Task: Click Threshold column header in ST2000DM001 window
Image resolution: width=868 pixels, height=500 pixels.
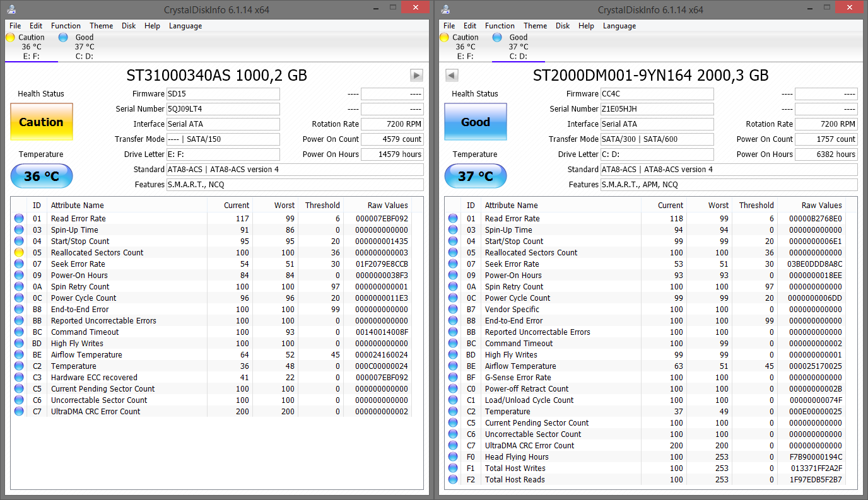Action: 755,205
